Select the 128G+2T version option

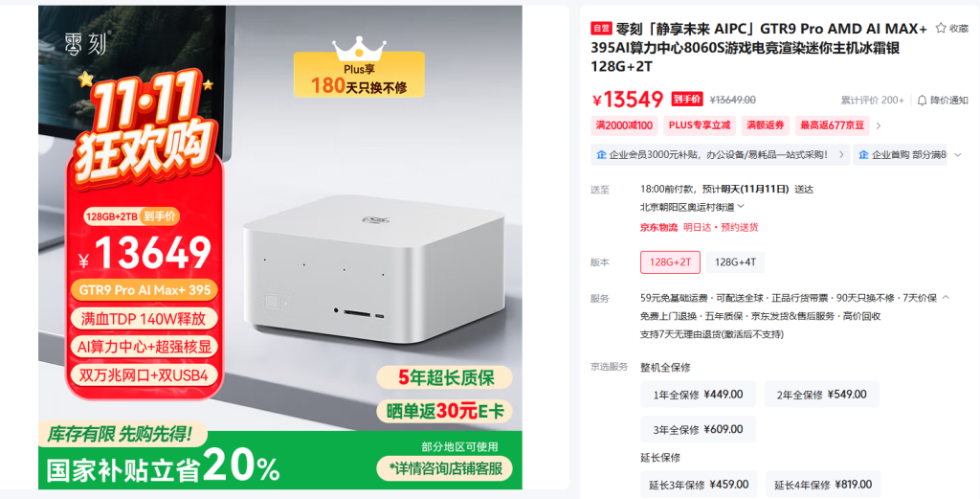click(x=670, y=262)
